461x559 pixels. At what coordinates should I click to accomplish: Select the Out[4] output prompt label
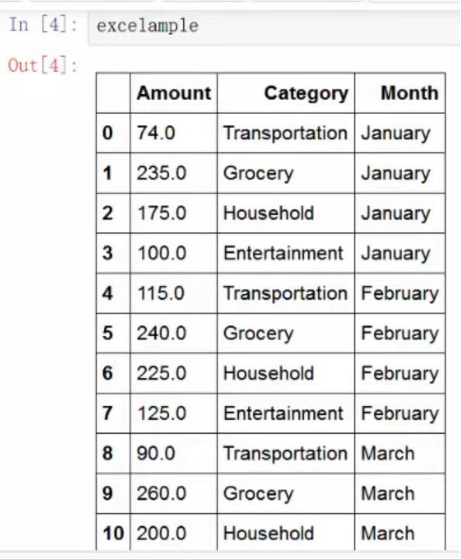43,66
